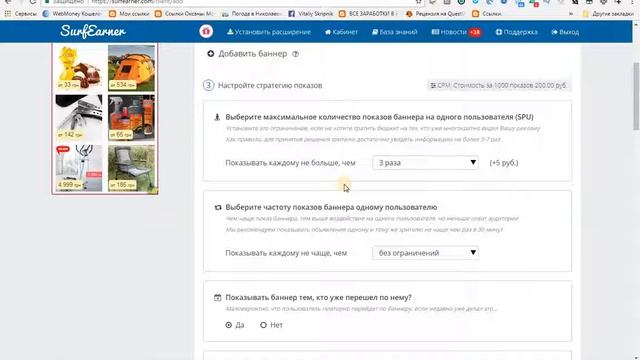Open the Погода в Николаеве bookmark
This screenshot has height=360, width=640.
tap(252, 13)
